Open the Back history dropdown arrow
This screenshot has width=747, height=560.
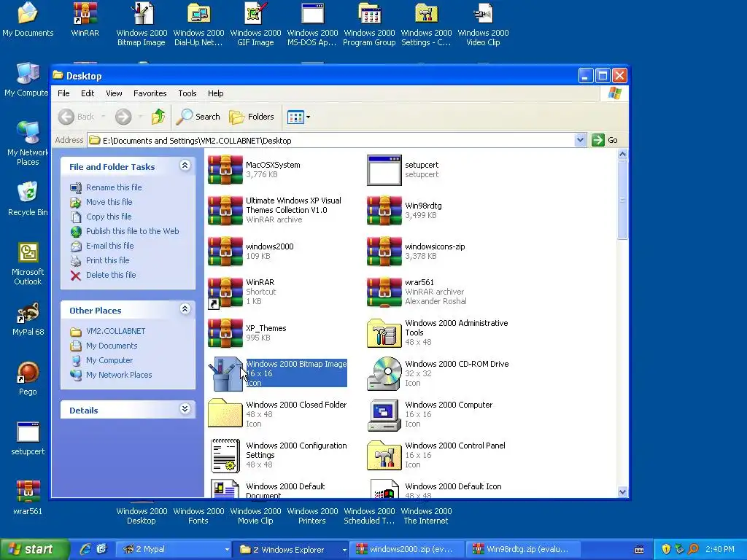(103, 117)
